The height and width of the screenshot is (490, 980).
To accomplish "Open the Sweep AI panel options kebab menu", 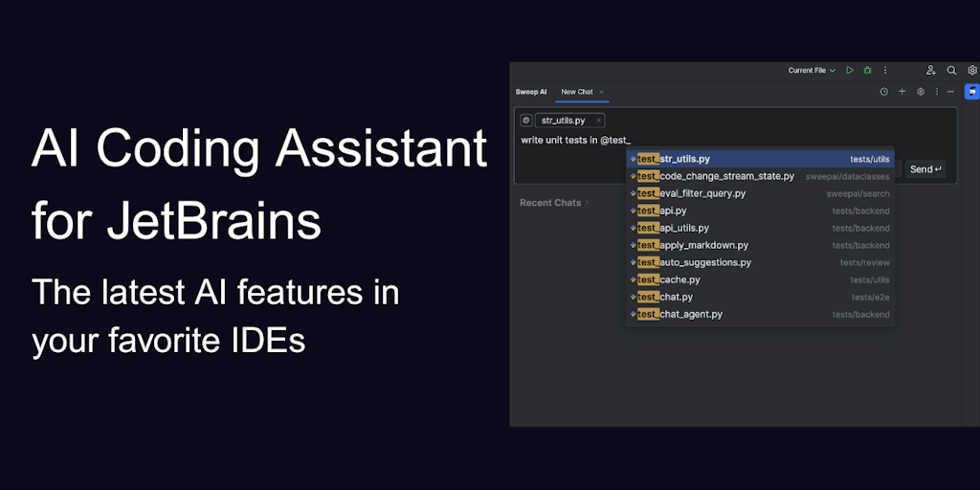I will tap(937, 92).
